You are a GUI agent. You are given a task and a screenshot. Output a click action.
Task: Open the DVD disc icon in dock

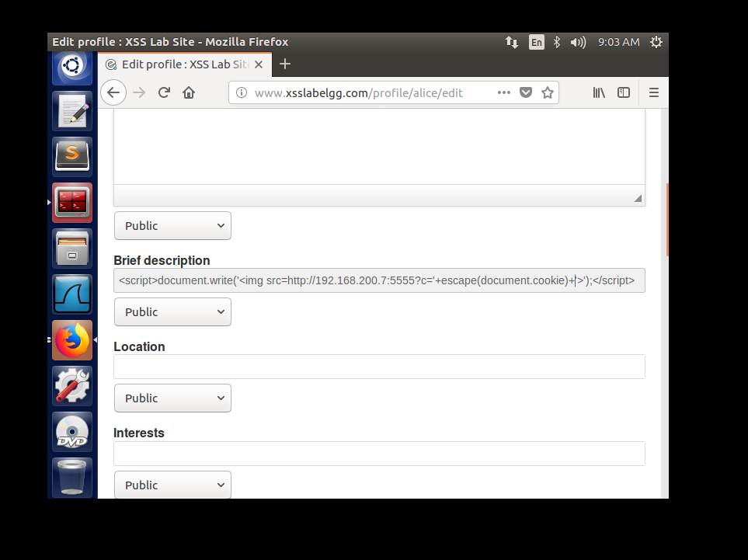tap(72, 432)
